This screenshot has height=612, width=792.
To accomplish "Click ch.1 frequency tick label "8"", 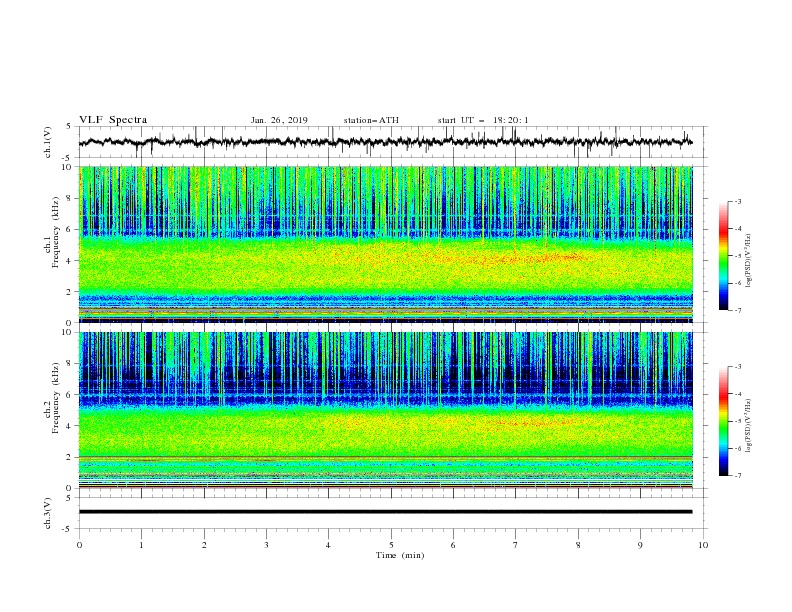I will tap(70, 198).
